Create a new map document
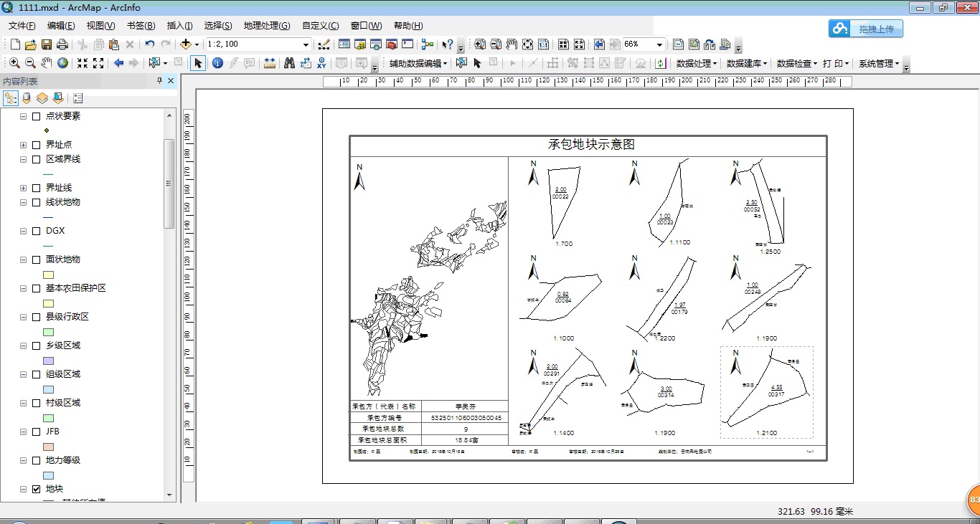Image resolution: width=980 pixels, height=524 pixels. (x=16, y=44)
